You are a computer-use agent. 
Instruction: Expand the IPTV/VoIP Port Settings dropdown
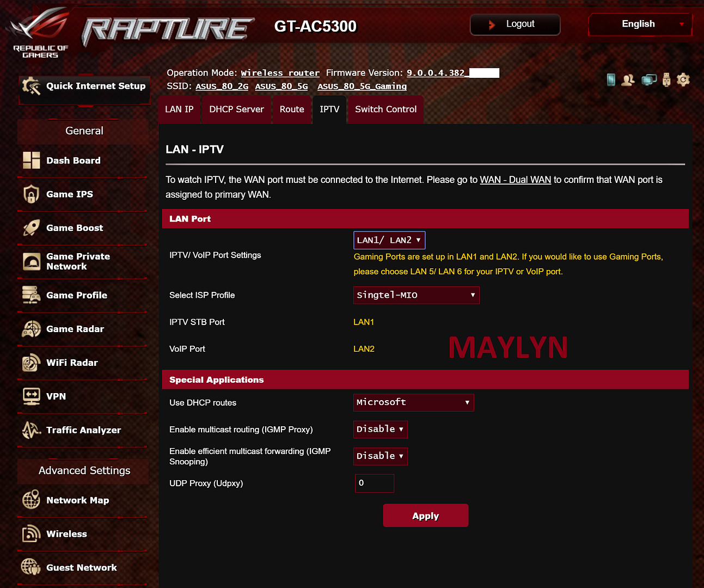[389, 240]
